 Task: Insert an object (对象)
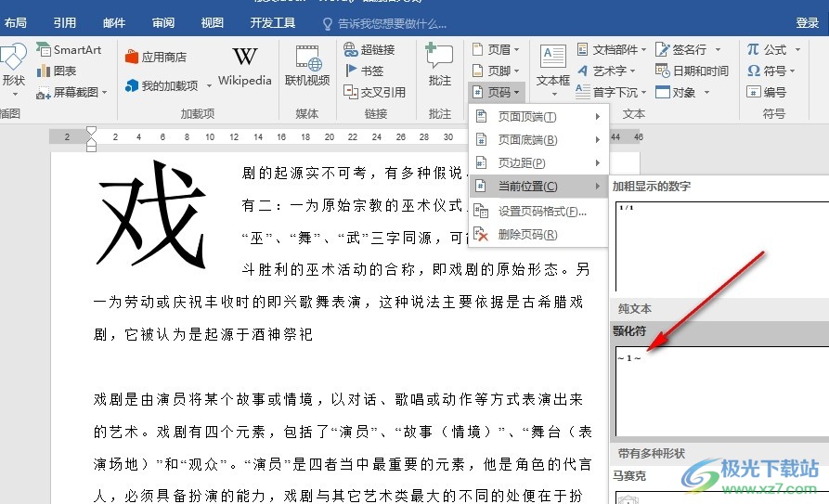click(676, 93)
